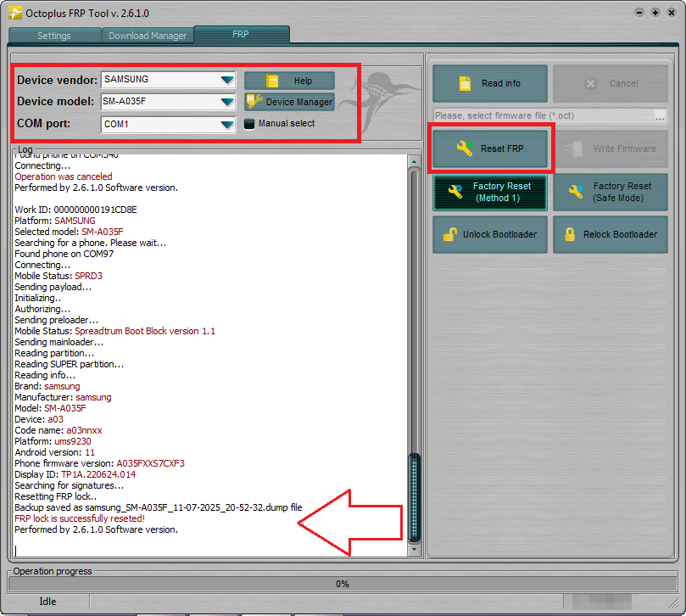Viewport: 686px width, 616px height.
Task: Maximize the Octoplus FRP Tool window
Action: 655,13
